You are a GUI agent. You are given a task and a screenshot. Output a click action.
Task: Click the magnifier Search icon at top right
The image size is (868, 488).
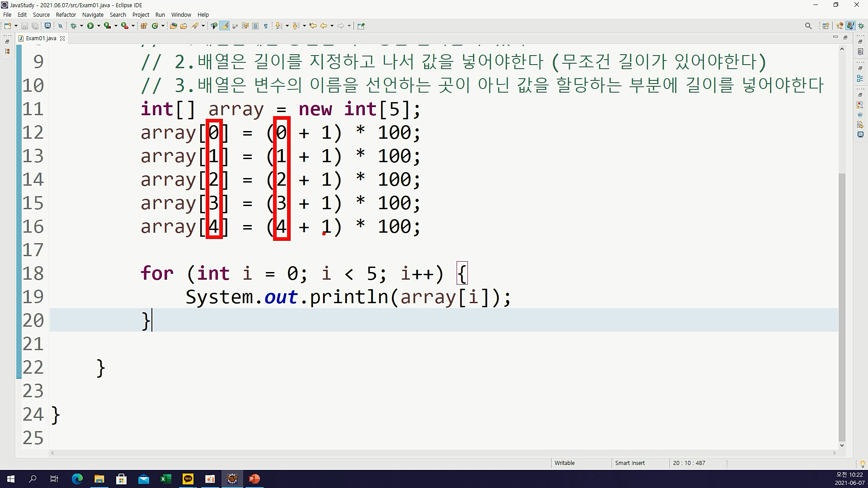click(x=808, y=26)
